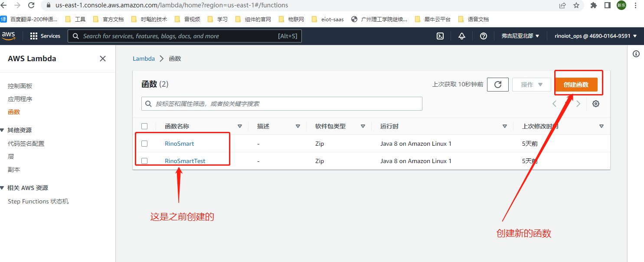Open the Services grid menu

click(45, 36)
